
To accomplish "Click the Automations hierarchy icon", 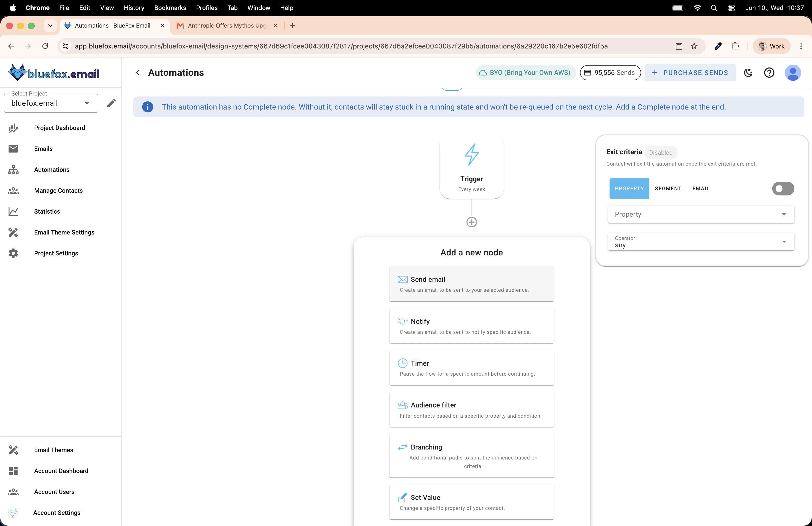I will pos(13,170).
